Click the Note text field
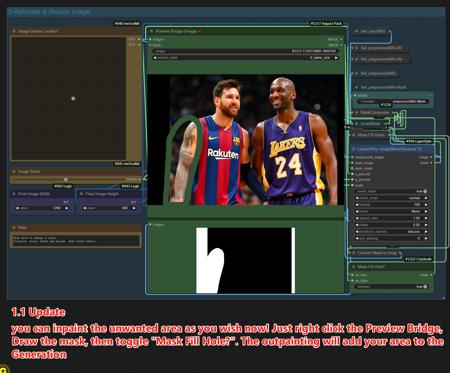This screenshot has height=373, width=450. [76, 240]
